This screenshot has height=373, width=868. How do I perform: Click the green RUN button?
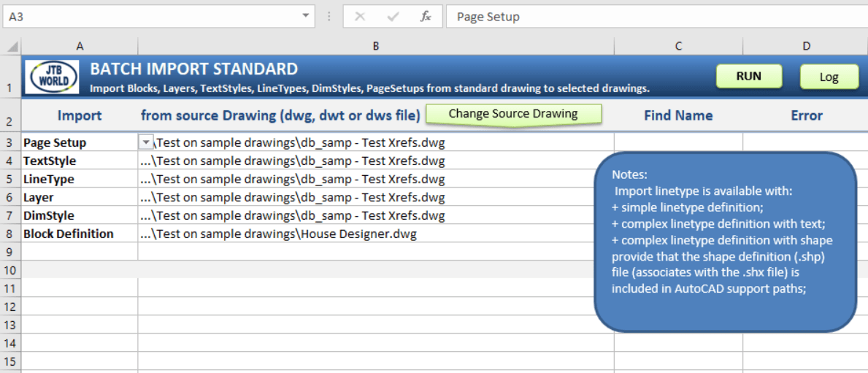(749, 77)
